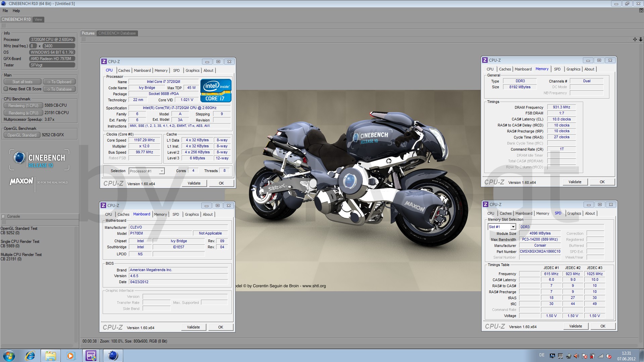The height and width of the screenshot is (362, 644).
Task: Open About tab in the SPD window
Action: click(x=590, y=213)
